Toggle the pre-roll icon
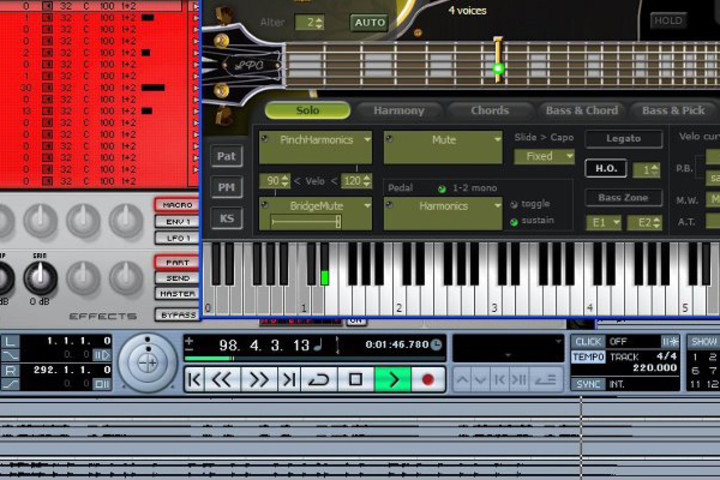 pyautogui.click(x=102, y=355)
